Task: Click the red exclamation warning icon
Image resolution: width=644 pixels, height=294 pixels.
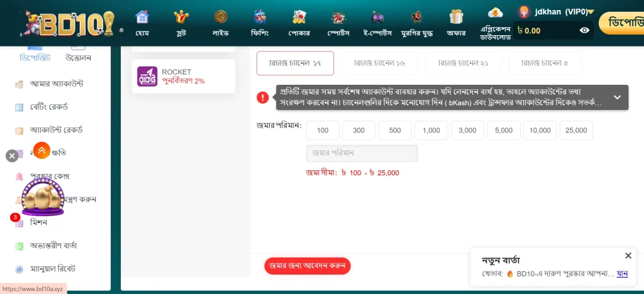Action: pyautogui.click(x=263, y=97)
